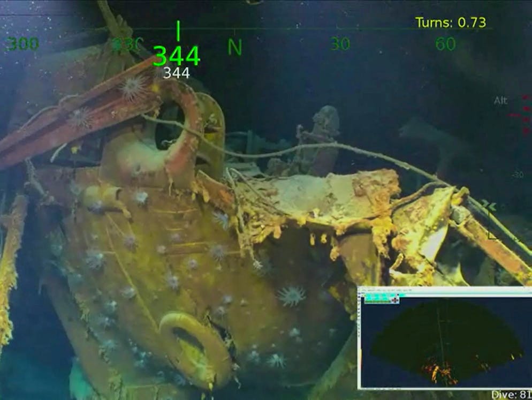This screenshot has height=400, width=532.
Task: Click the green chevron pitch indicator
Action: (489, 206)
